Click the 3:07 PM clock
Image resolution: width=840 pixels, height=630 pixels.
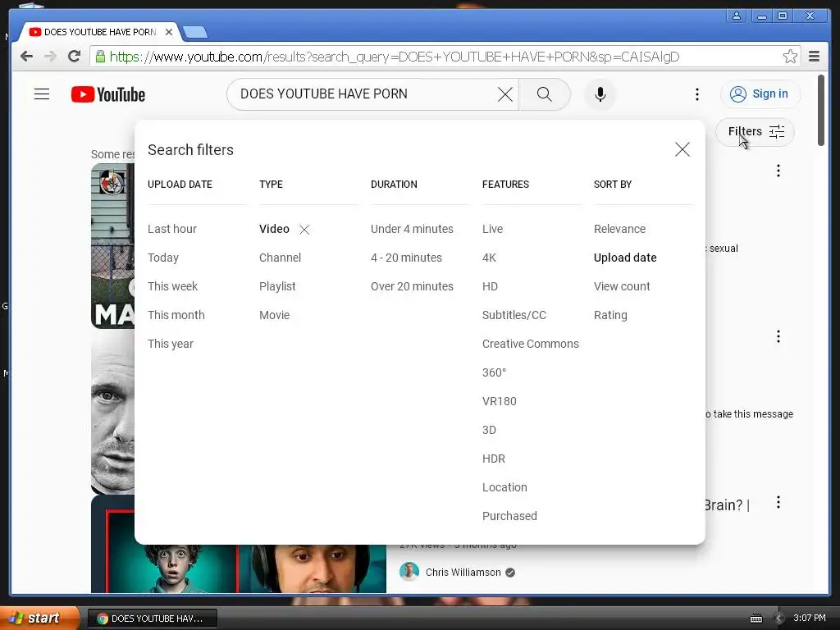coord(810,618)
